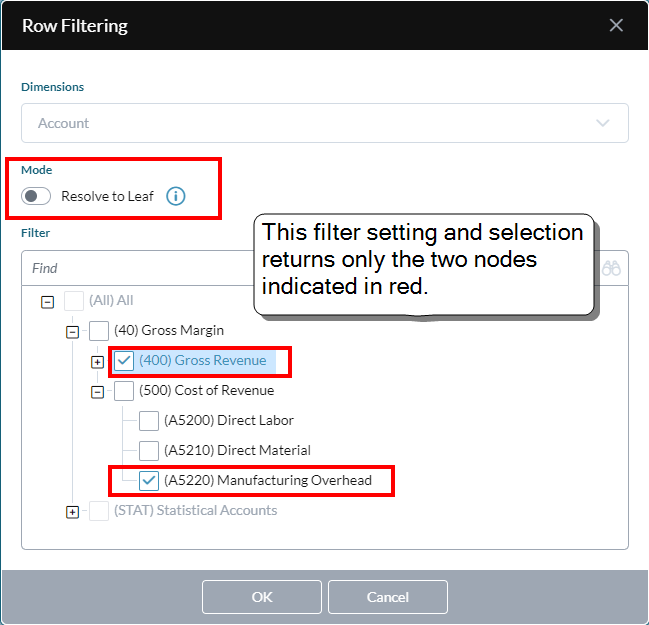Check the (A5200) Direct Labor checkbox

tap(149, 421)
